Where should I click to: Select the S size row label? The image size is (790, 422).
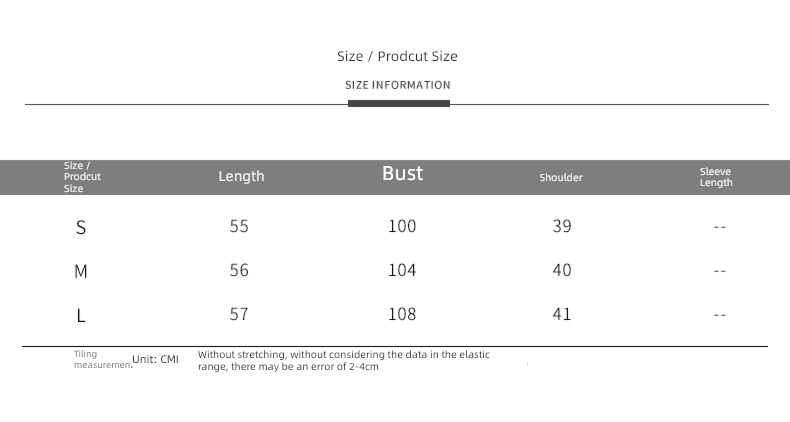81,228
